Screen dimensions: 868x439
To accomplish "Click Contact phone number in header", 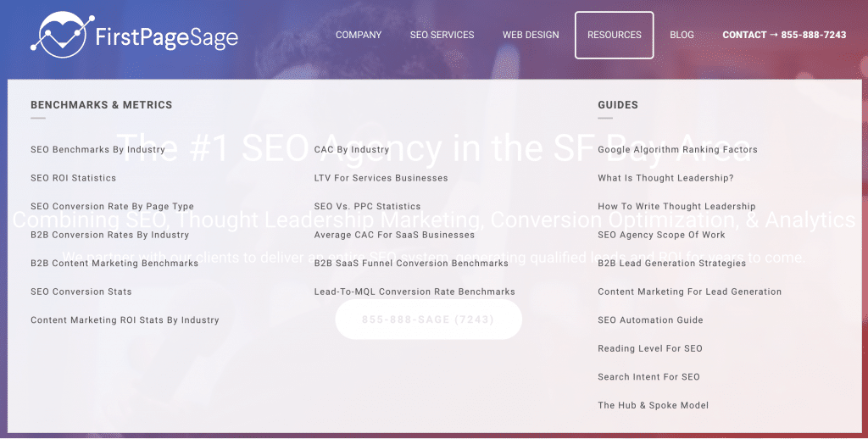I will coord(784,35).
